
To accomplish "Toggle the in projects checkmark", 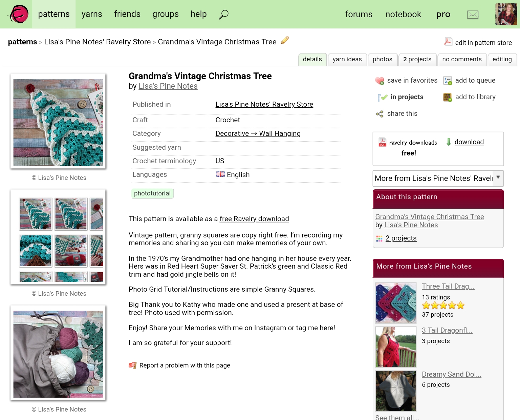I will pos(383,97).
